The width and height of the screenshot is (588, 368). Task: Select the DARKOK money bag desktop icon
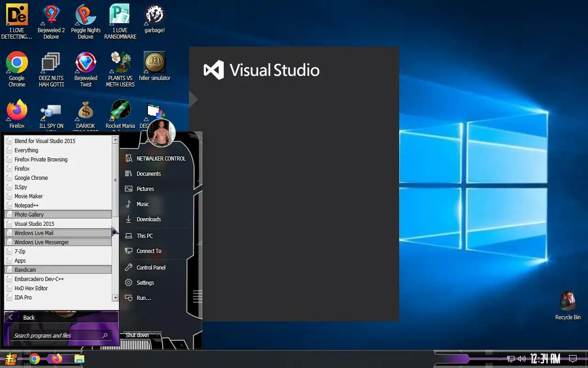86,115
